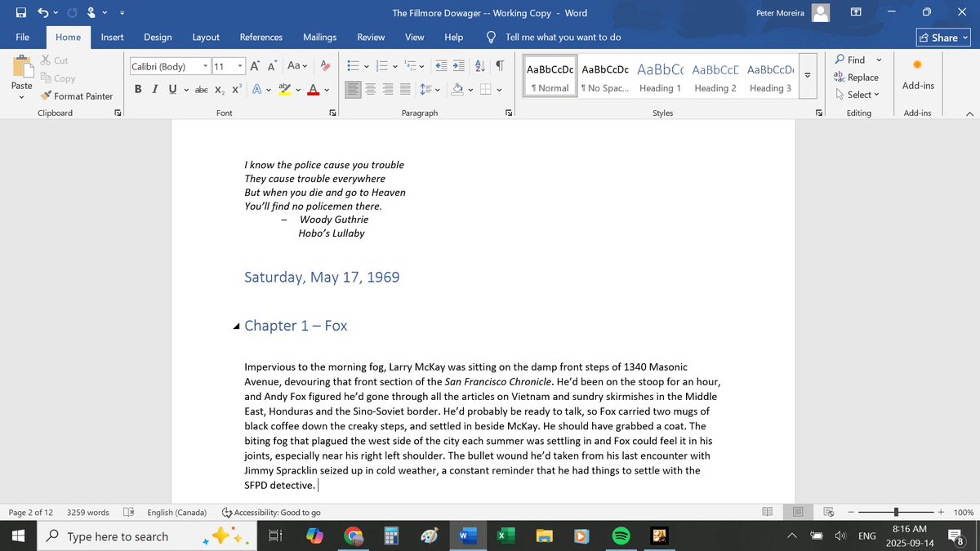
Task: Click the Sort icon in Paragraph group
Action: coord(479,64)
